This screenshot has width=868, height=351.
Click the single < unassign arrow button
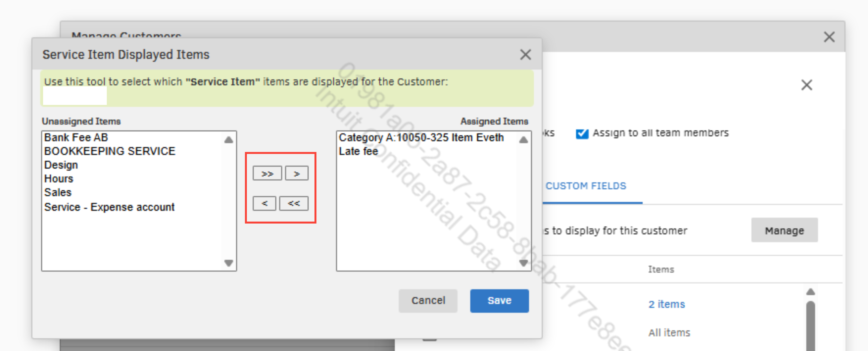(x=264, y=203)
